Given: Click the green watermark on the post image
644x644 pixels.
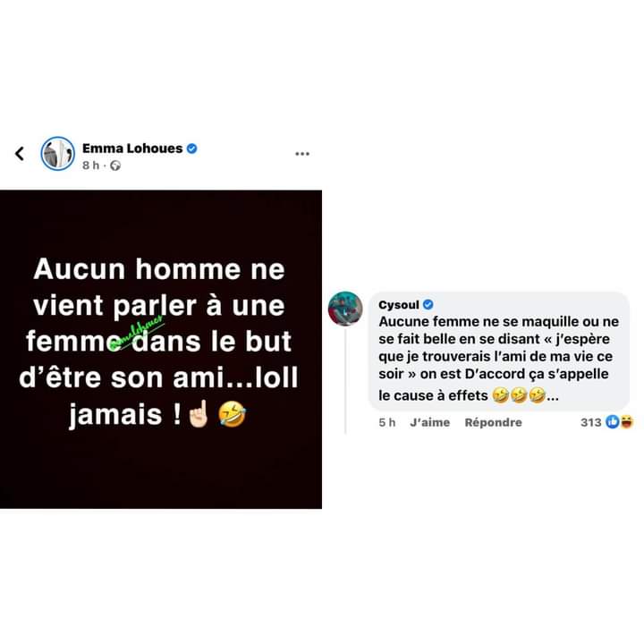Looking at the screenshot, I should tap(138, 332).
